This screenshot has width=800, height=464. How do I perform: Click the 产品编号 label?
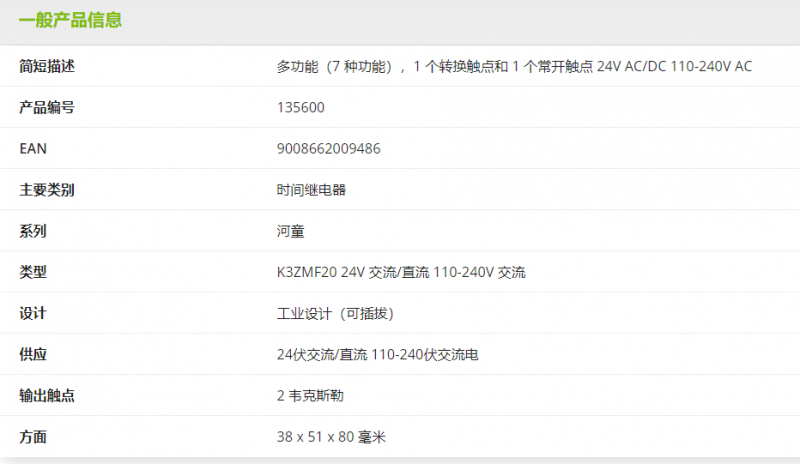[x=47, y=108]
